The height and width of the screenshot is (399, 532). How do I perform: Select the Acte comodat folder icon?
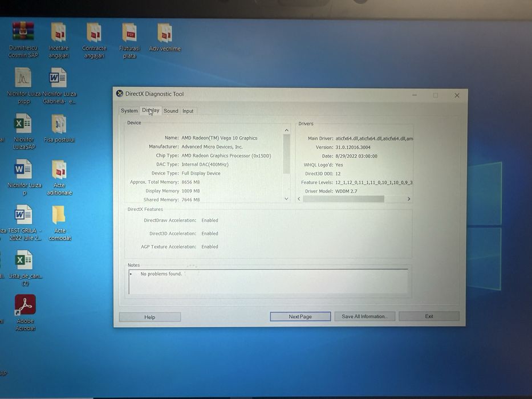click(x=59, y=215)
